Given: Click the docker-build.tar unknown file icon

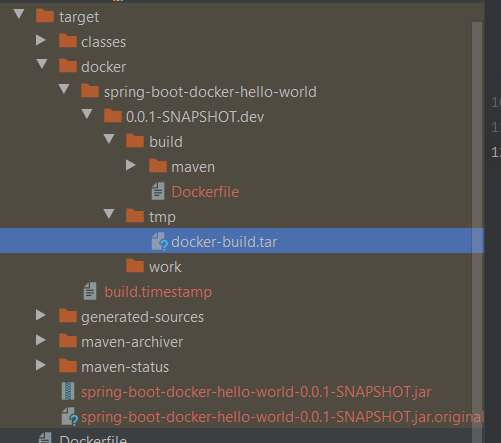Looking at the screenshot, I should 160,241.
